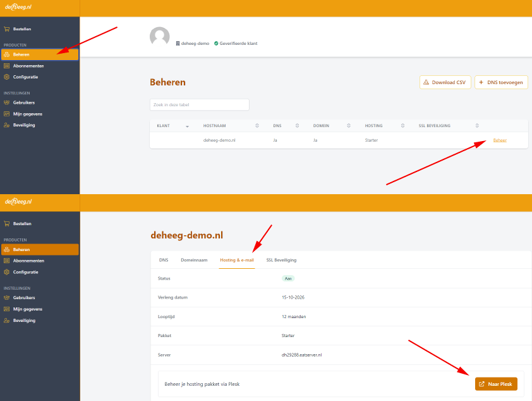Click the deheeg-demo account name

pyautogui.click(x=195, y=44)
